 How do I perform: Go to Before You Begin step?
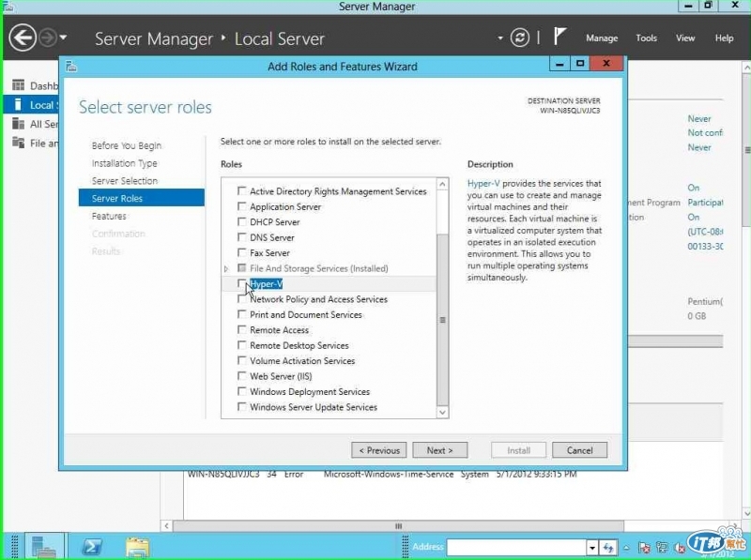pos(127,145)
